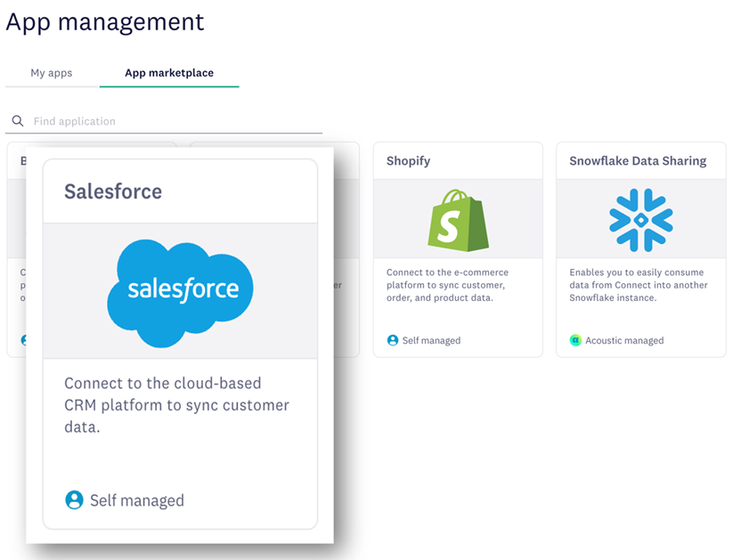Image resolution: width=741 pixels, height=560 pixels.
Task: Open the Shopify card title
Action: 408,161
